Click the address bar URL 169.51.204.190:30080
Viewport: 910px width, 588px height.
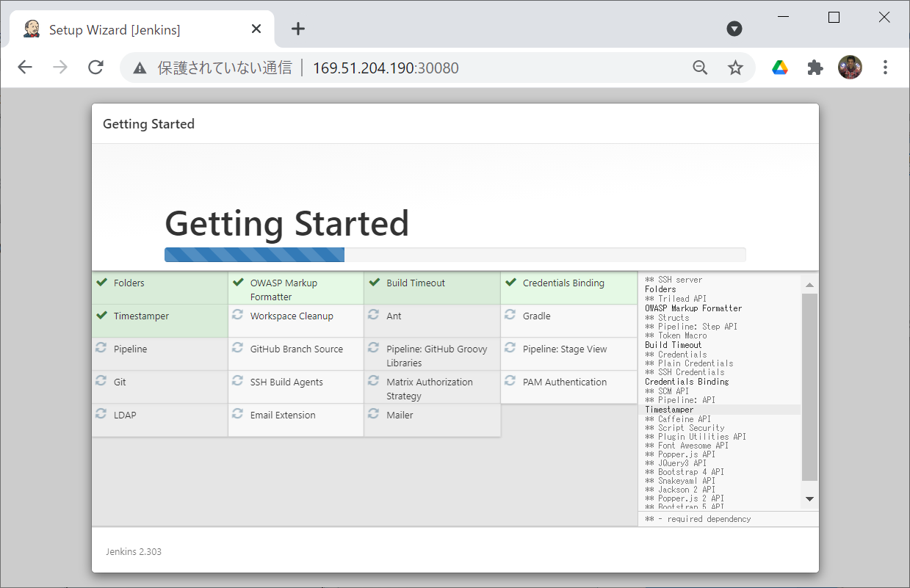[386, 68]
